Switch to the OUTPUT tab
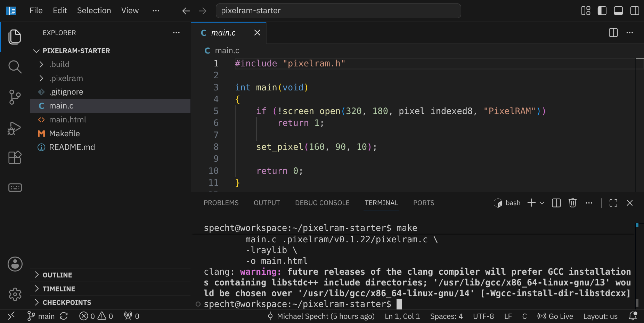The height and width of the screenshot is (323, 644). (267, 203)
